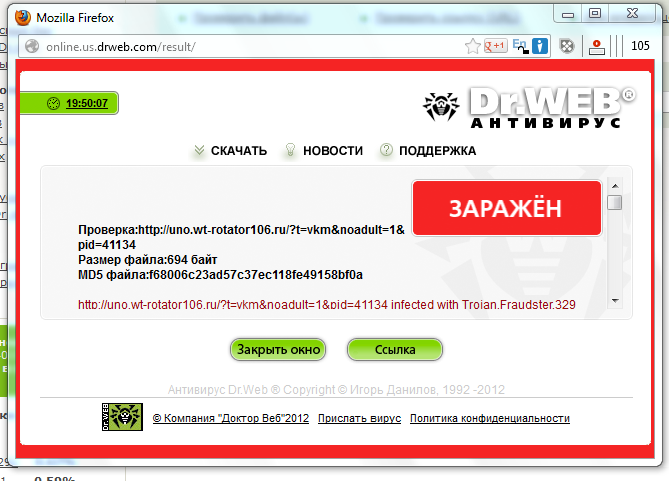The width and height of the screenshot is (669, 481).
Task: Click the shield extension icon in toolbar
Action: pos(567,46)
